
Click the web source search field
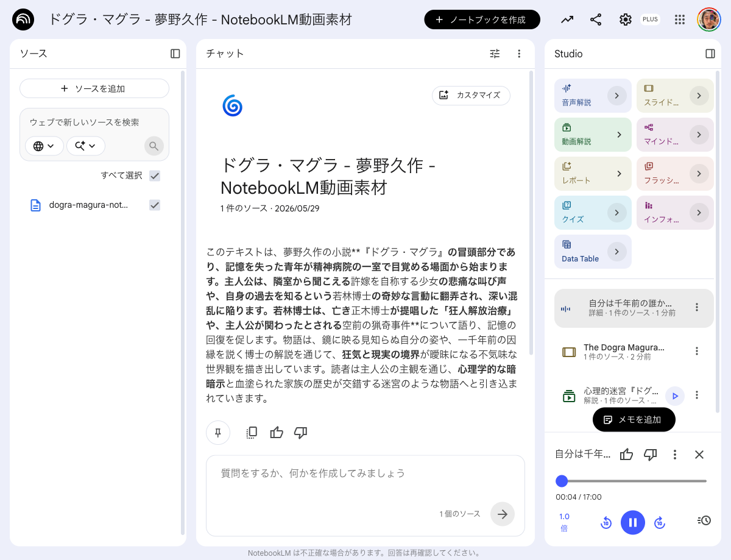(x=94, y=122)
